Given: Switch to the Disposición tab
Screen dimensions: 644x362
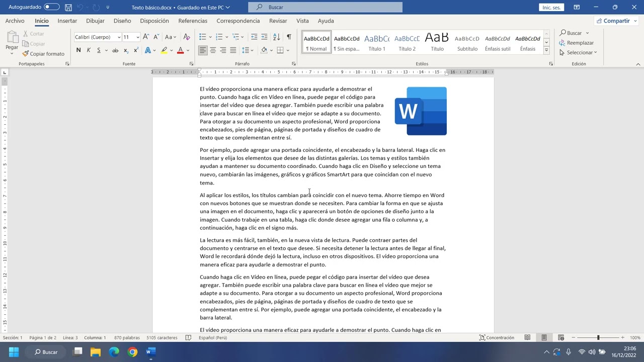Looking at the screenshot, I should [x=154, y=21].
